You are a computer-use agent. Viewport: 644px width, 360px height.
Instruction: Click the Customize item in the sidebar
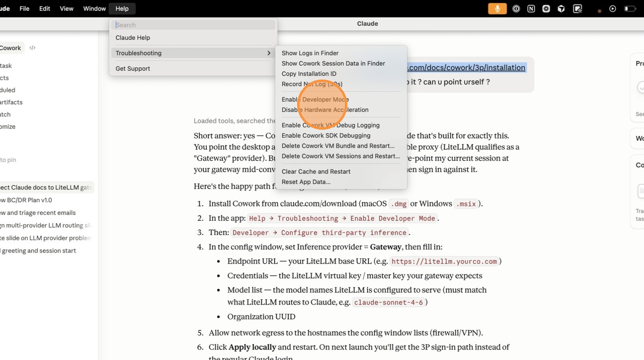coord(8,126)
